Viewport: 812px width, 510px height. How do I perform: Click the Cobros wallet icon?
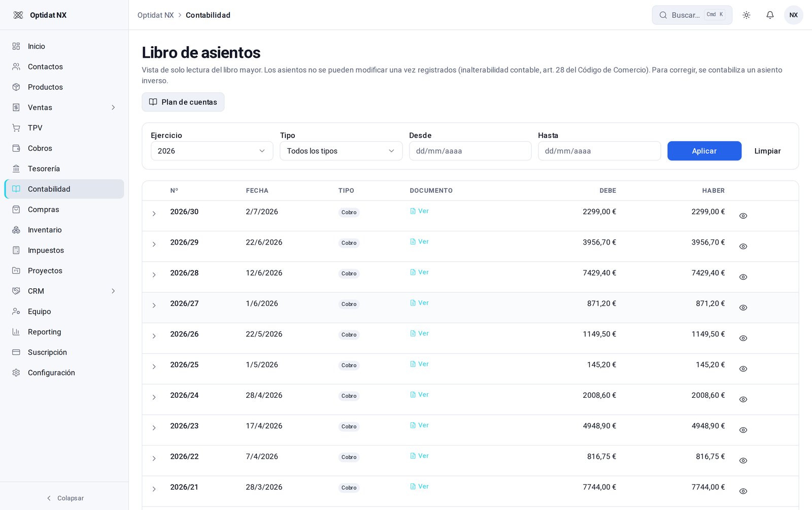click(x=16, y=148)
